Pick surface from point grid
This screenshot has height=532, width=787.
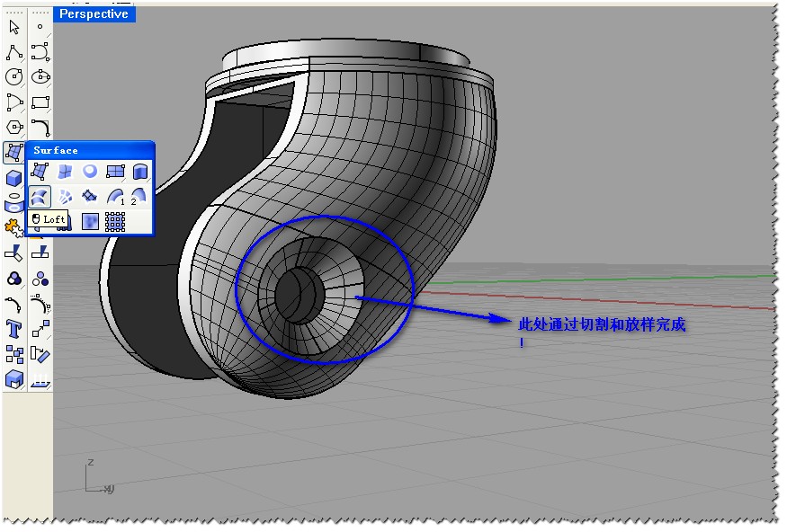(115, 222)
